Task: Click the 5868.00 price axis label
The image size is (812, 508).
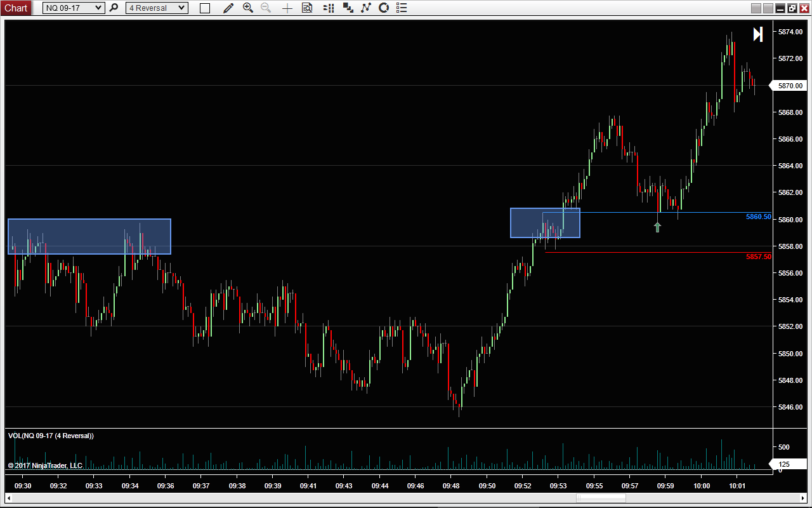Action: [x=790, y=112]
